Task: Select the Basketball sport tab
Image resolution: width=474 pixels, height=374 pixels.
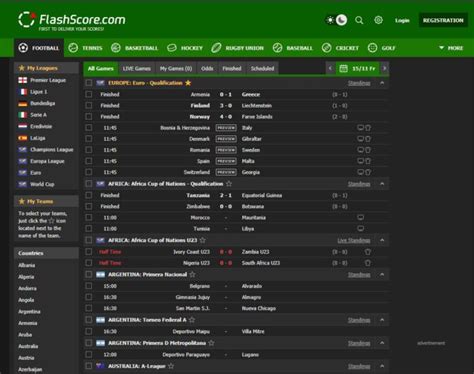Action: [x=134, y=48]
